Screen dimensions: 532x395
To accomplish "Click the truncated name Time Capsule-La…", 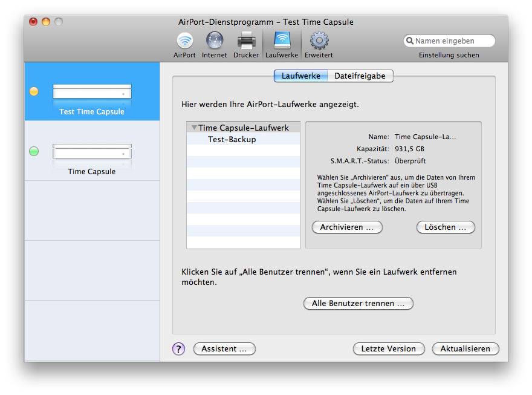I will click(425, 137).
